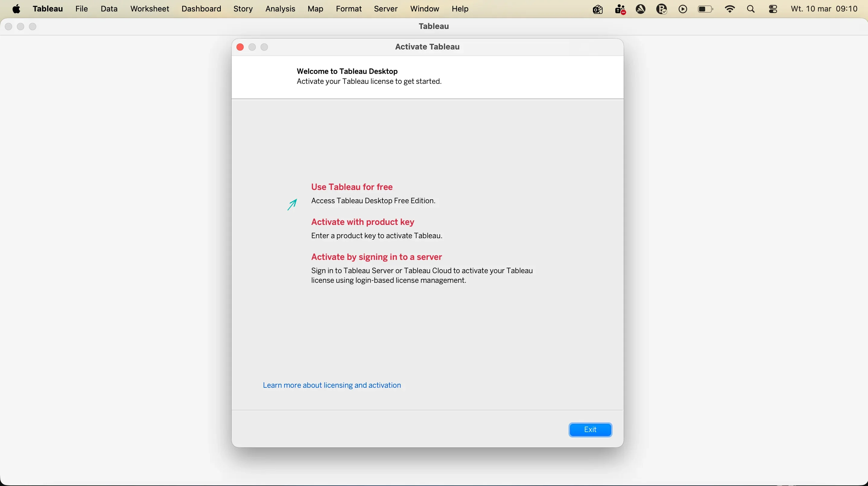
Task: Open the Server menu
Action: click(x=386, y=9)
